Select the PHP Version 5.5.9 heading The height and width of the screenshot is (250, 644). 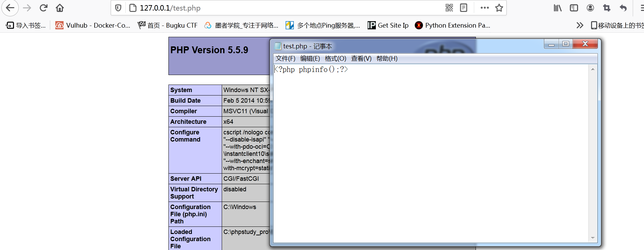click(x=209, y=50)
